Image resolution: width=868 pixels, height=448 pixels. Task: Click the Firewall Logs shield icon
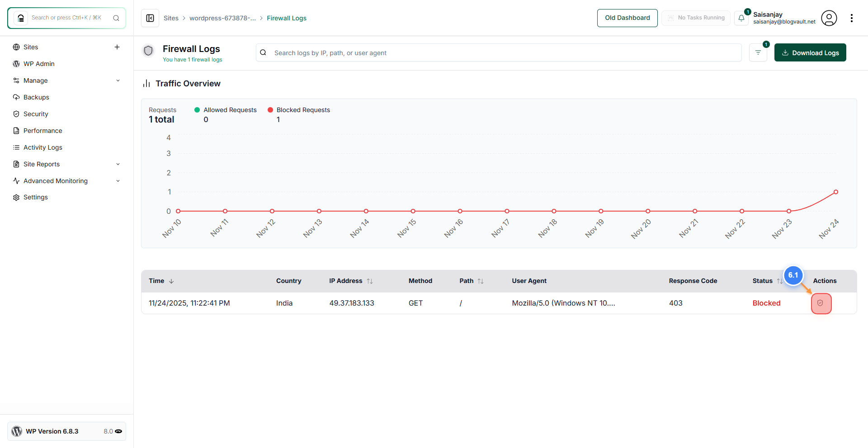pos(148,51)
